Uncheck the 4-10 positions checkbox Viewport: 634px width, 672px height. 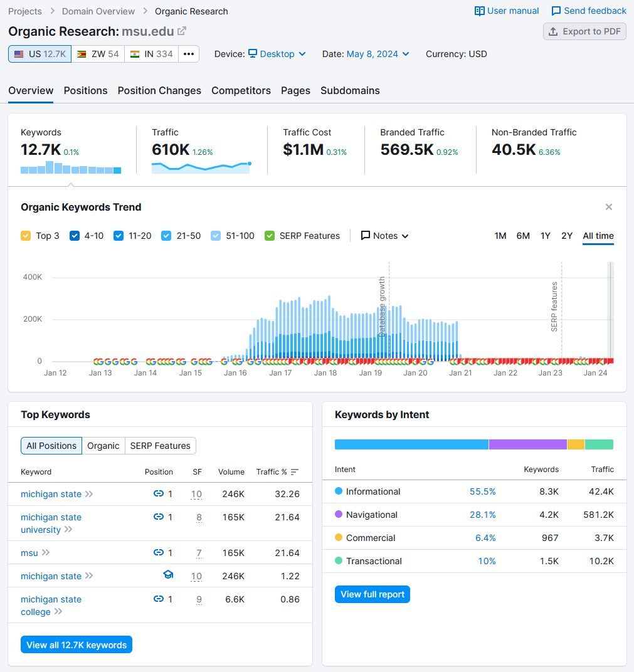coord(75,236)
